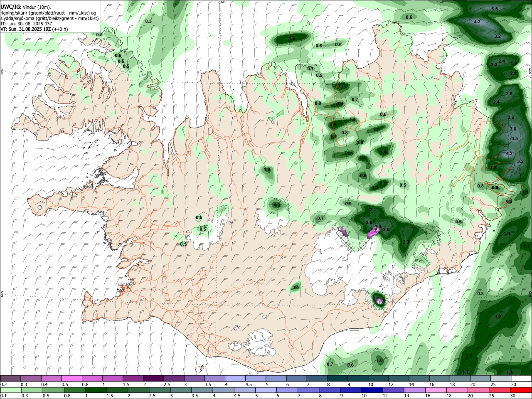Select the '1.3' precipitation value on the map

tap(469, 356)
